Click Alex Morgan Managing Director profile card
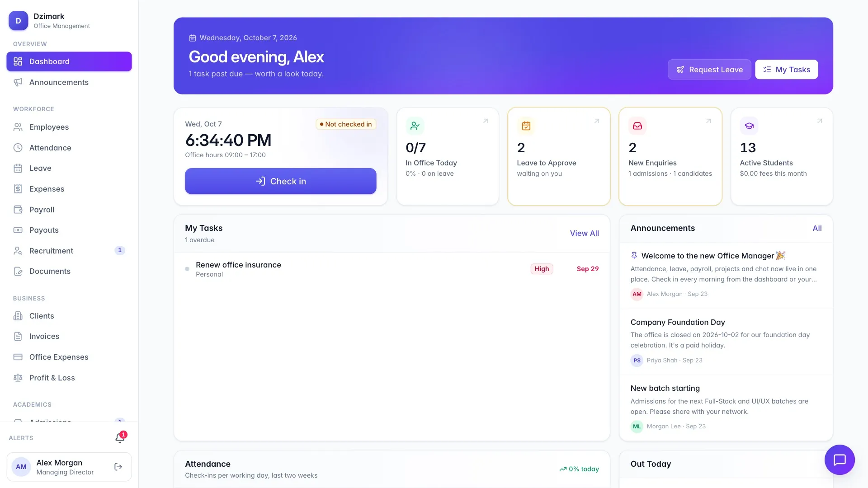Viewport: 868px width, 488px height. [x=69, y=467]
